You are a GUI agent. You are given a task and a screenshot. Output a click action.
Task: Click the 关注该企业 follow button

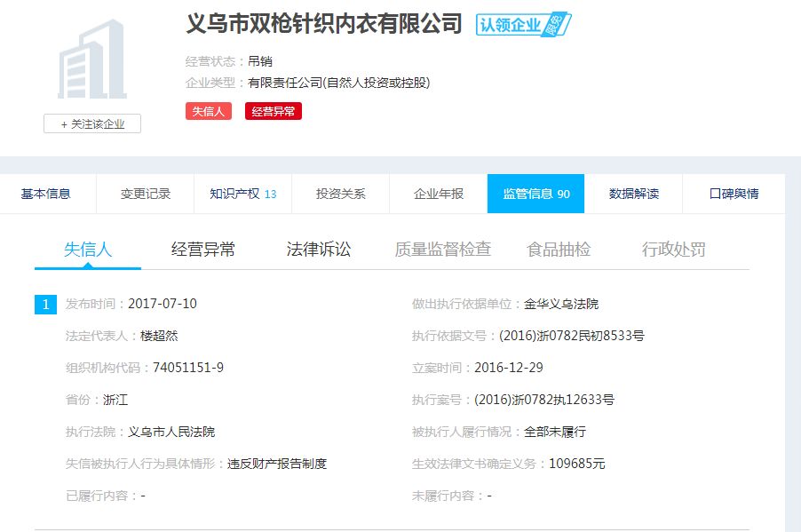91,123
